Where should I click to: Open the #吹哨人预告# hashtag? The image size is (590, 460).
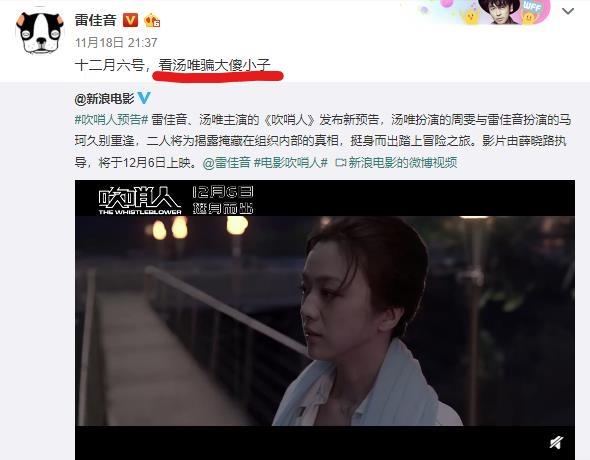pyautogui.click(x=111, y=120)
